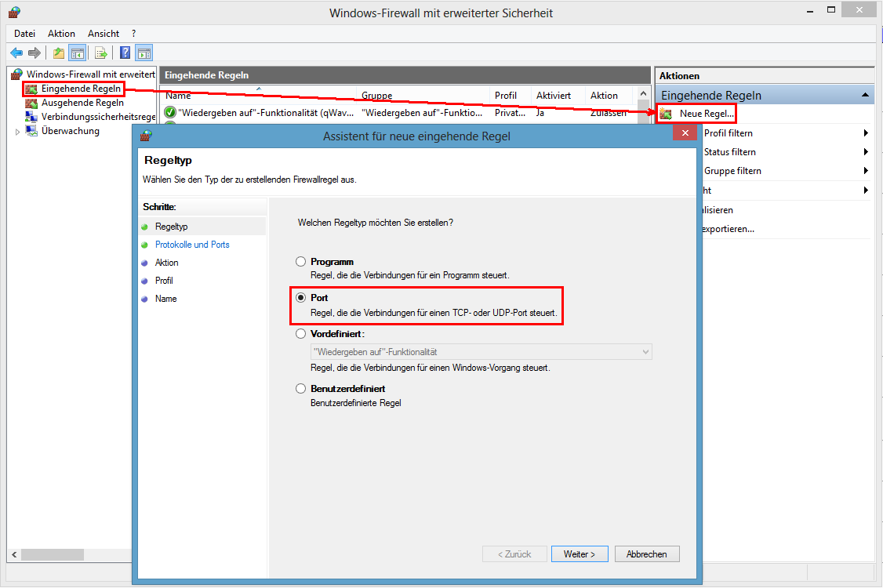Toggle the Action pane via its toolbar icon
Image resolution: width=883 pixels, height=588 pixels.
[144, 53]
